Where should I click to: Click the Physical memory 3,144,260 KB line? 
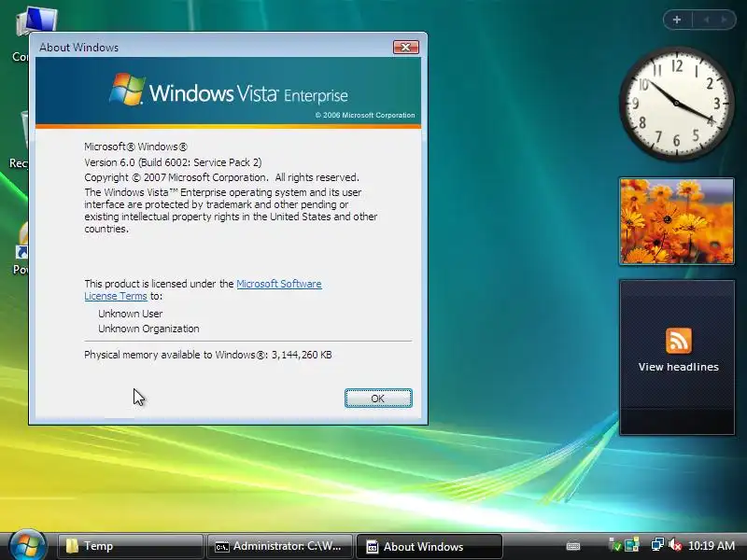(207, 355)
